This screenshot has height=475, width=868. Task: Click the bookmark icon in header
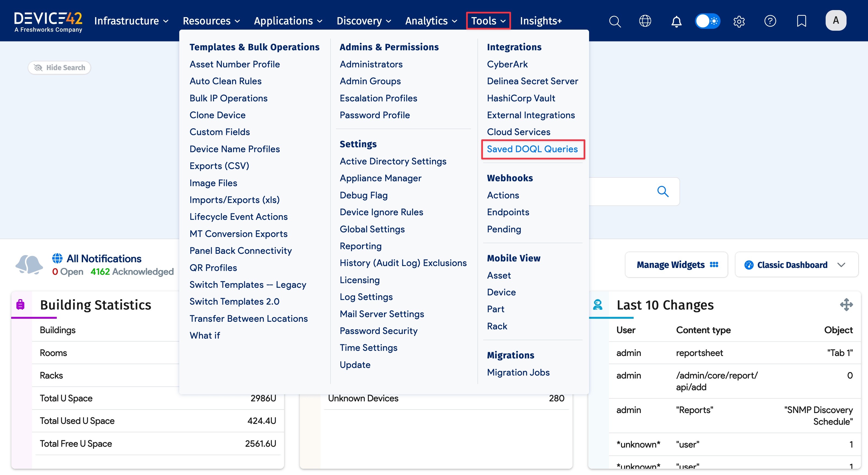coord(801,21)
